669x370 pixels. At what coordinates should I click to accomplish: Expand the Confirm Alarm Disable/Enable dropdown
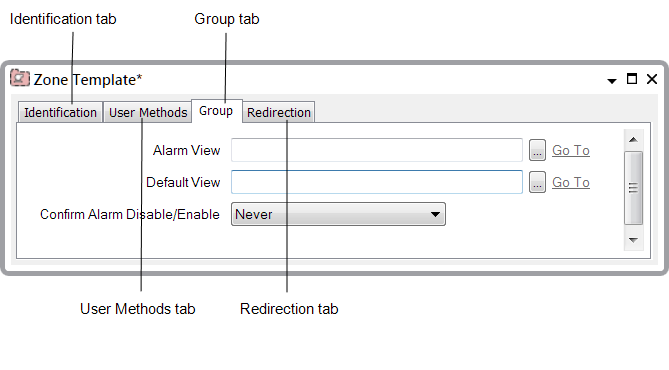pos(338,214)
